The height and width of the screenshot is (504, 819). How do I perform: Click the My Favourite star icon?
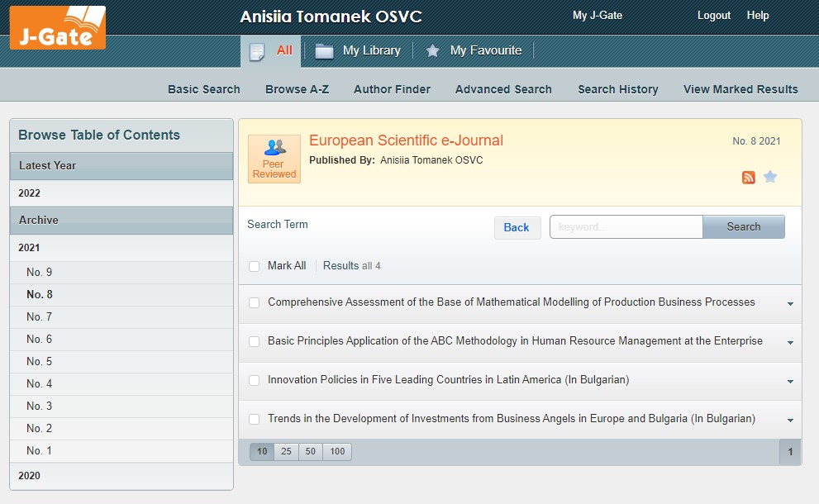point(432,51)
